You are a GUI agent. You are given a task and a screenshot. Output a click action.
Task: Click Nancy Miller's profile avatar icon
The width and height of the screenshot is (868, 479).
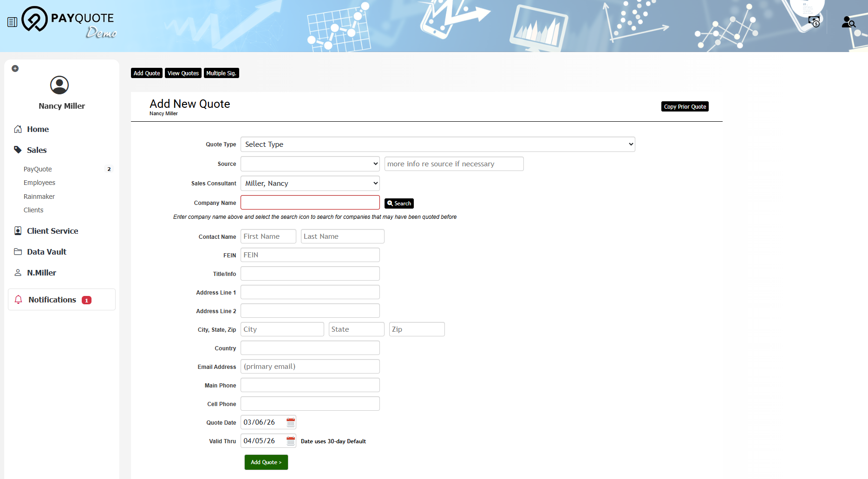(x=59, y=85)
